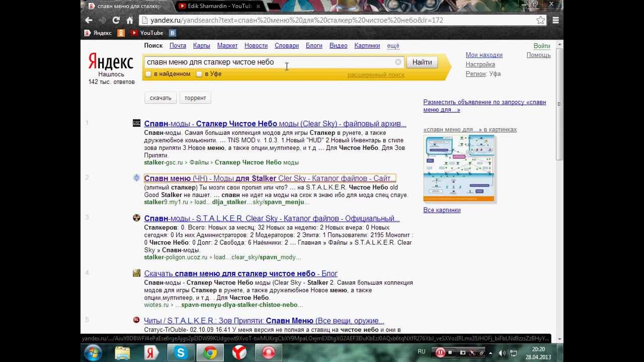Open the browser home page icon
The width and height of the screenshot is (644, 362).
[129, 20]
